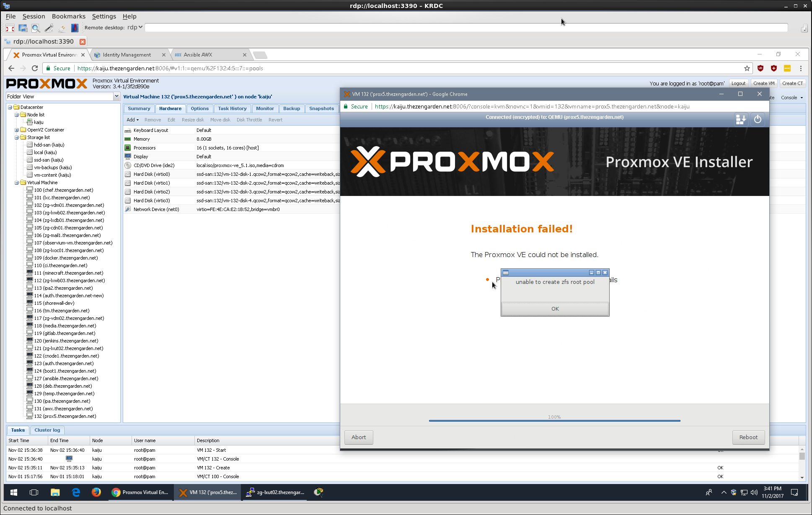Click the KRDC disconnect plug icon
This screenshot has height=515, width=812.
[62, 28]
